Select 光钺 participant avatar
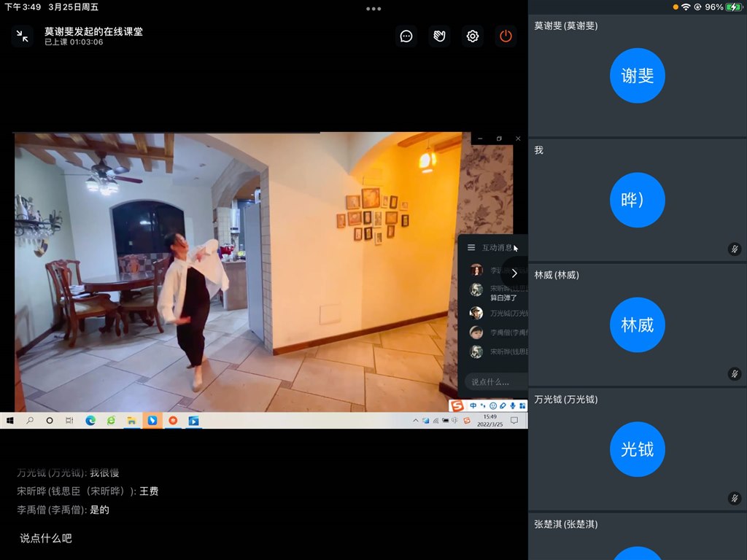 pos(638,449)
